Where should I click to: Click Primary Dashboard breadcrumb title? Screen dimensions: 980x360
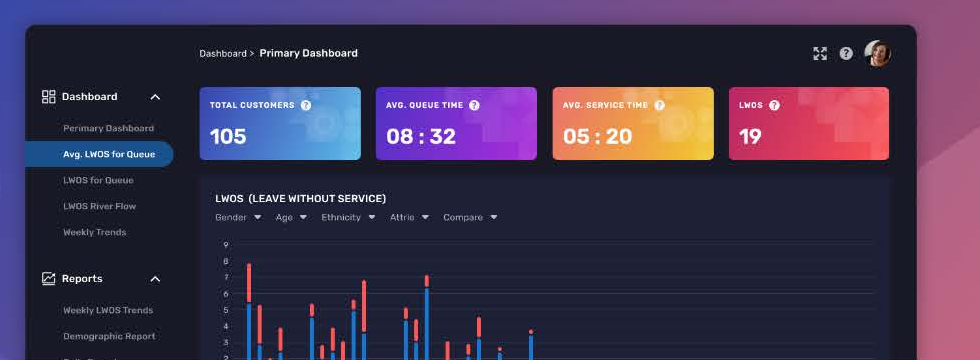tap(309, 54)
